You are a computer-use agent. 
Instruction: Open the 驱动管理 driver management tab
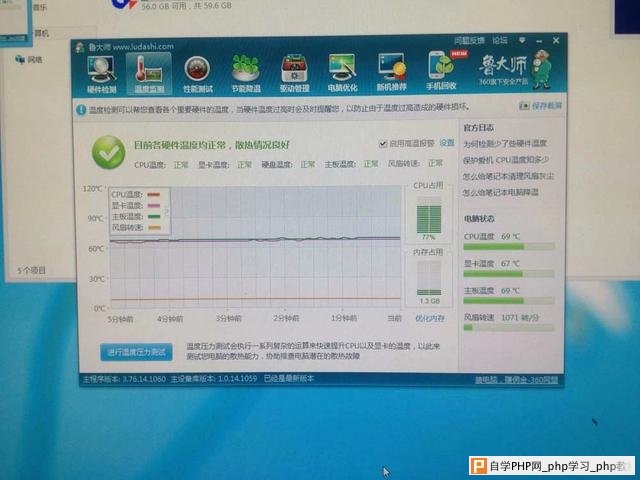point(294,74)
